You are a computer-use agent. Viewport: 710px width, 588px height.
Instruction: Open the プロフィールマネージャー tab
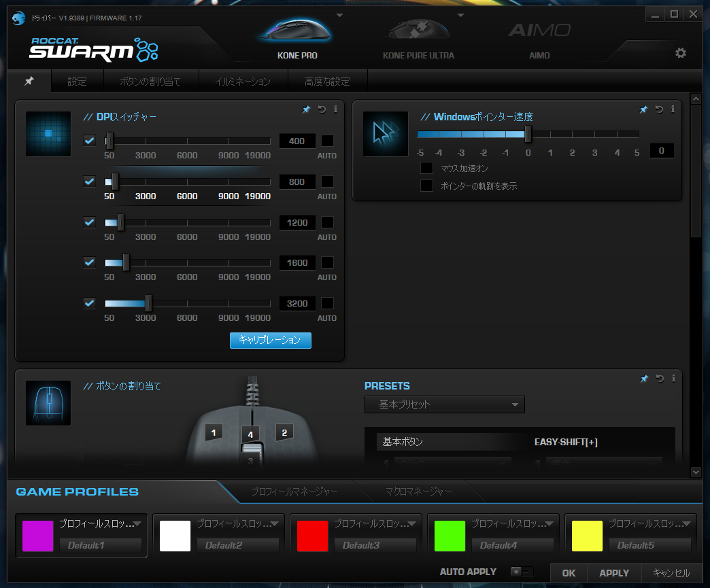(294, 491)
